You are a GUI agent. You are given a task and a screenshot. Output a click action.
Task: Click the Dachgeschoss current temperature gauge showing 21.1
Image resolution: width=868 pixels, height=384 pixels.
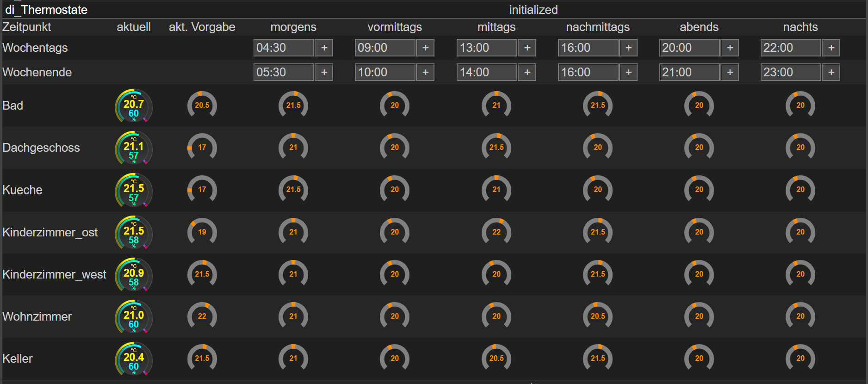[133, 148]
